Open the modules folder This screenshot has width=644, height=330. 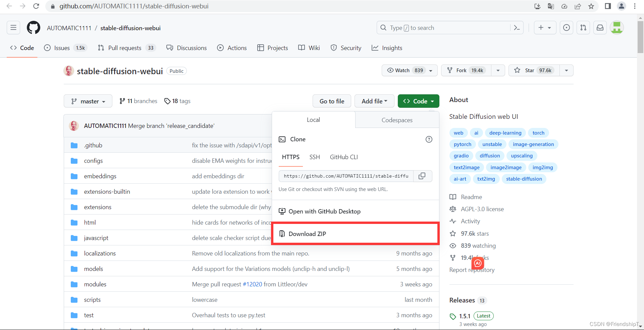[95, 284]
